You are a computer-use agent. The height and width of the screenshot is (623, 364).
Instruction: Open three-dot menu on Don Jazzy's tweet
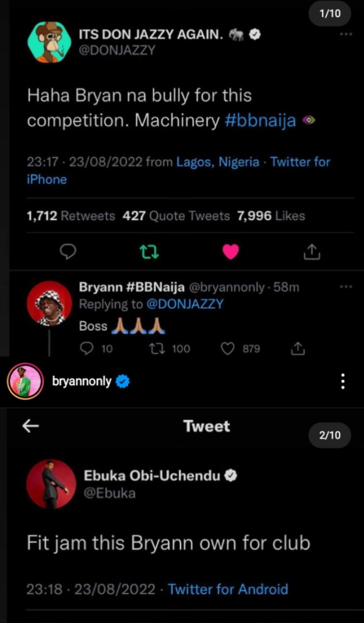(x=346, y=34)
